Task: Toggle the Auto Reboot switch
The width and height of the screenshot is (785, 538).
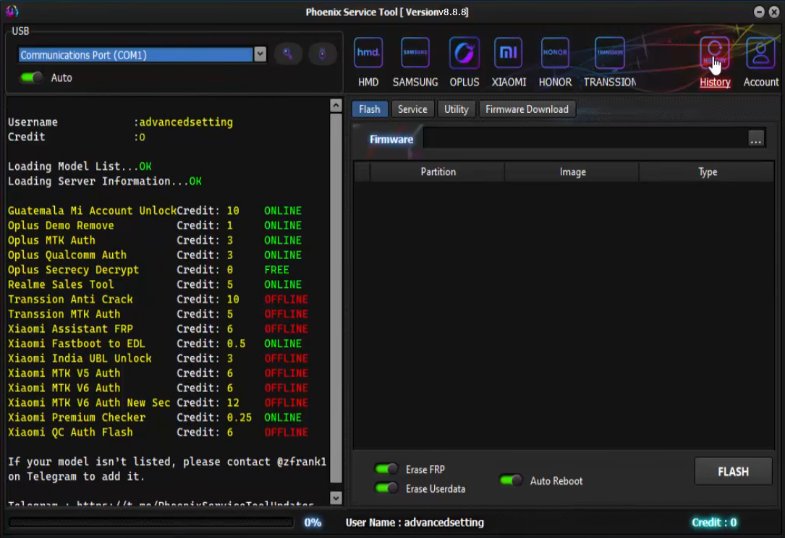Action: [511, 480]
